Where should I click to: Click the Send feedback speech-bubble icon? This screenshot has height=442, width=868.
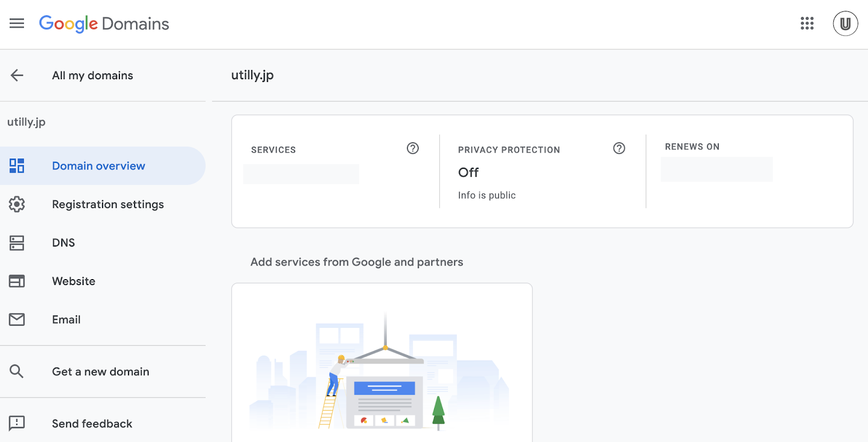17,423
